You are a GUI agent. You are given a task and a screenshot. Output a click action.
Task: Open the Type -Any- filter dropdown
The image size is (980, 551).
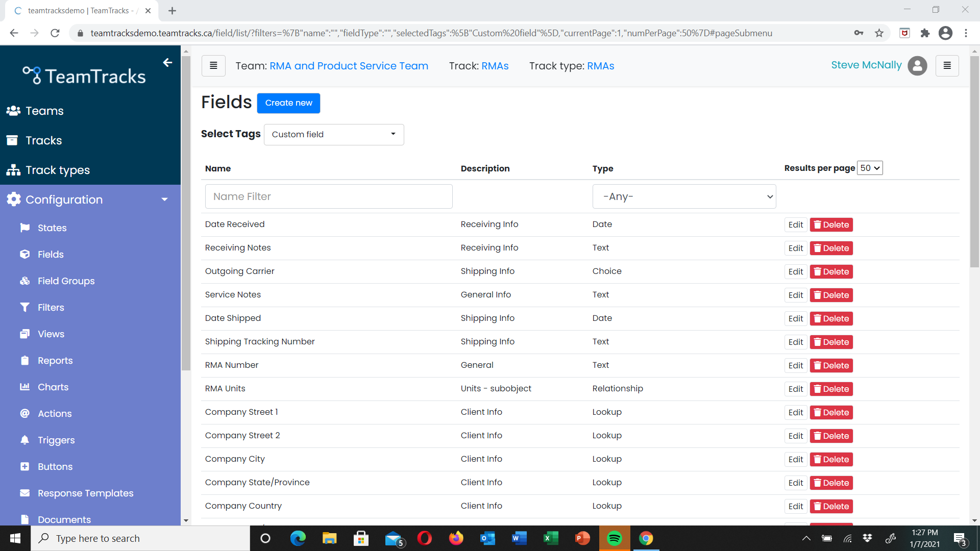pos(684,196)
